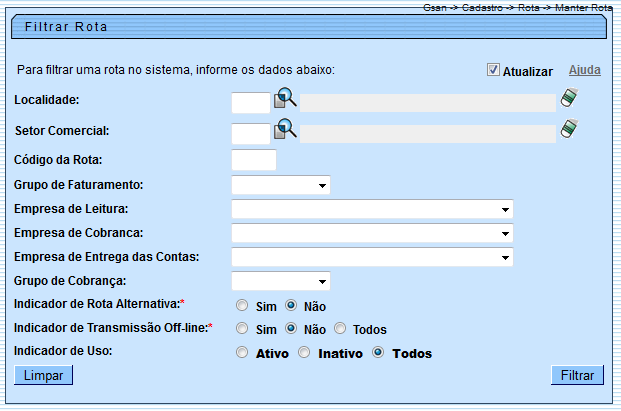Screen dimensions: 621x411
Task: Click the Localidade search magnifier icon
Action: tap(286, 99)
